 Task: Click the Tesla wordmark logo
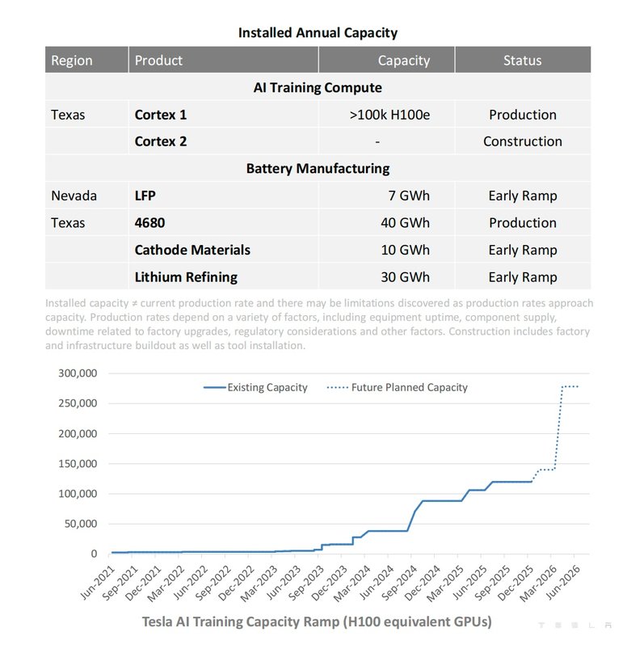[575, 625]
